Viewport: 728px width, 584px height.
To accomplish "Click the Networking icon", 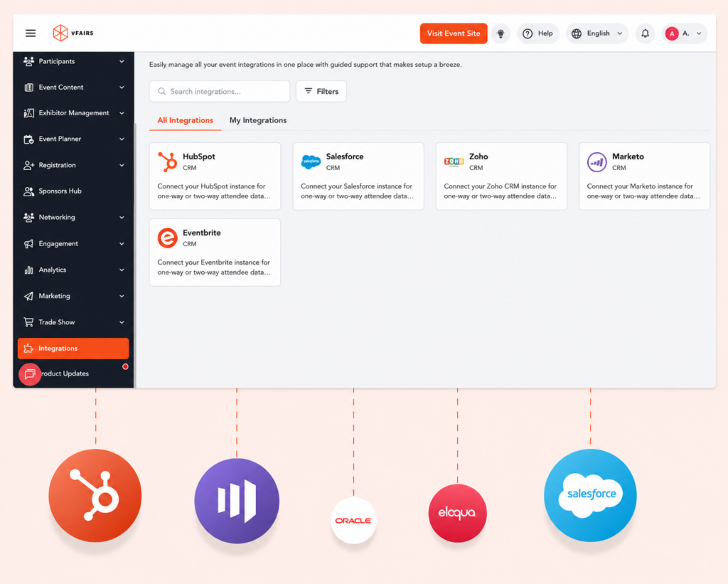I will click(x=28, y=217).
